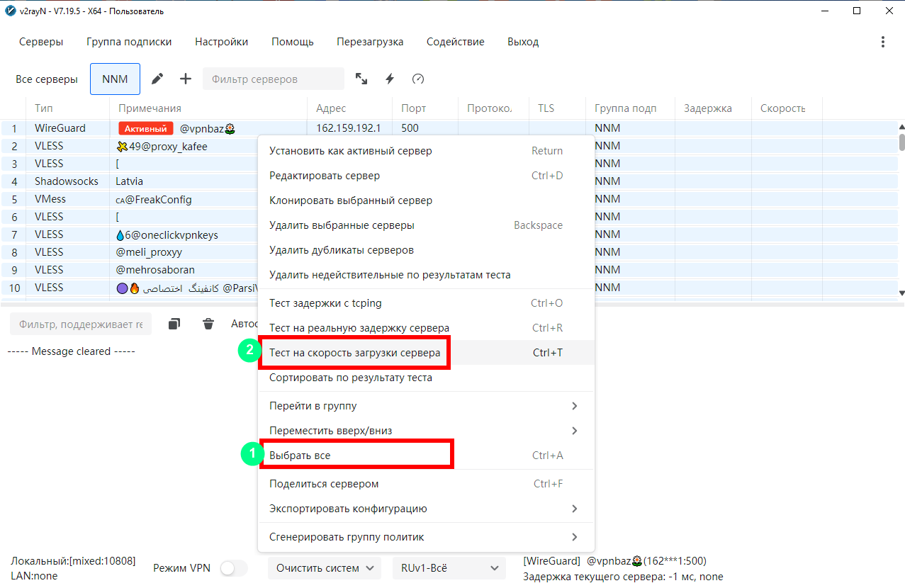
Task: Open the Очистить систем dropdown
Action: (325, 568)
